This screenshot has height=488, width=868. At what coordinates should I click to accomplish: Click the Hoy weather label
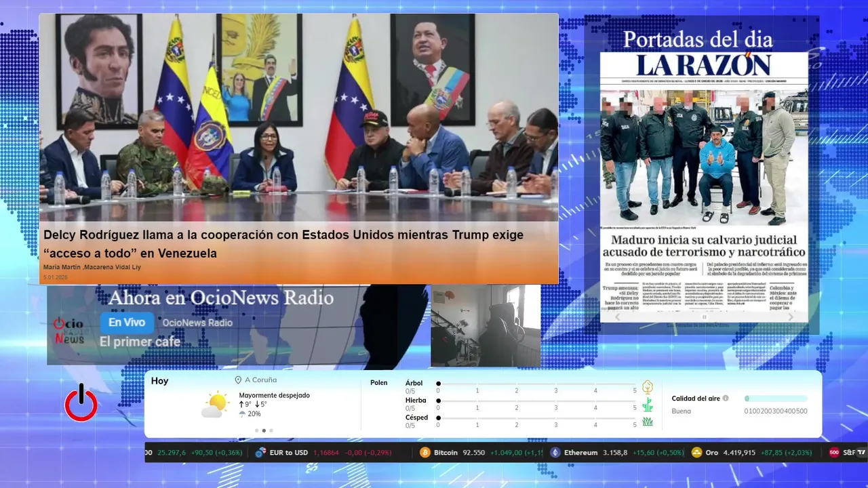(160, 381)
